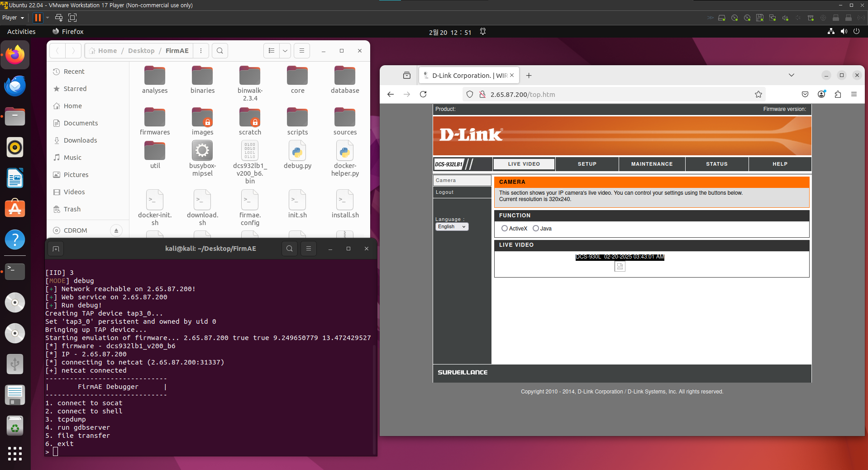Open view options dropdown in Files
Viewport: 868px width, 470px height.
(x=285, y=51)
